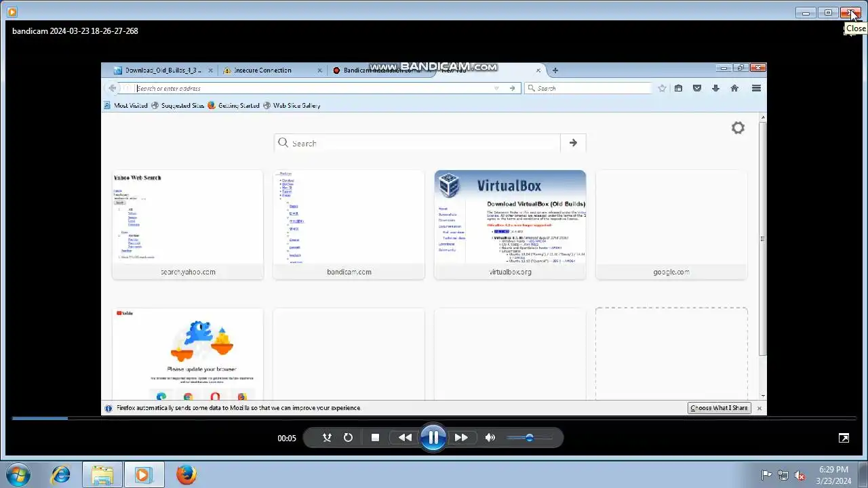Click the Show desktop strip by the clock

pos(863,474)
